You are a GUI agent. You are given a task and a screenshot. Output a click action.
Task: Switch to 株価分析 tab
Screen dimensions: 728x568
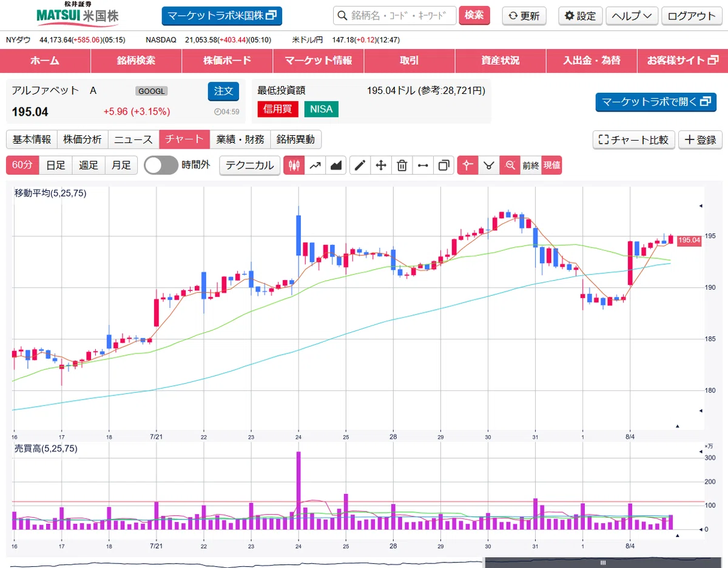coord(83,139)
